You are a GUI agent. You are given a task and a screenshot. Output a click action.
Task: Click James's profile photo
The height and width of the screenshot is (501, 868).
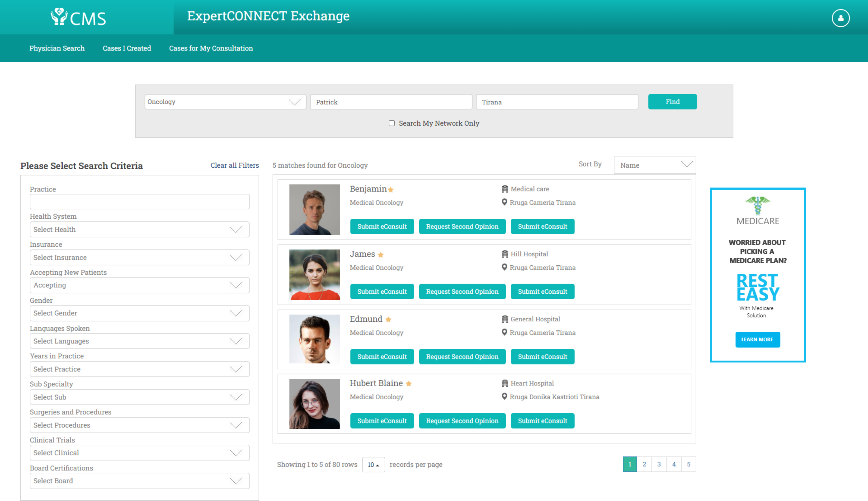coord(314,275)
